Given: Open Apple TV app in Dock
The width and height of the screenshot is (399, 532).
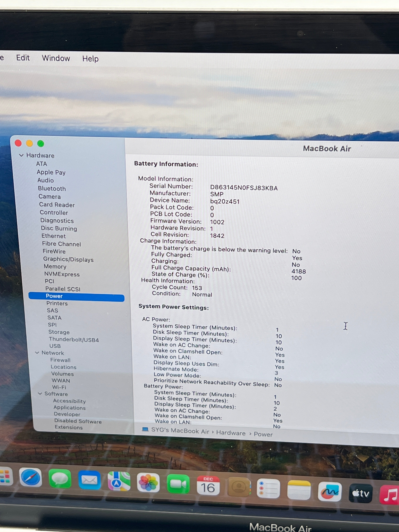Looking at the screenshot, I should coord(361,493).
